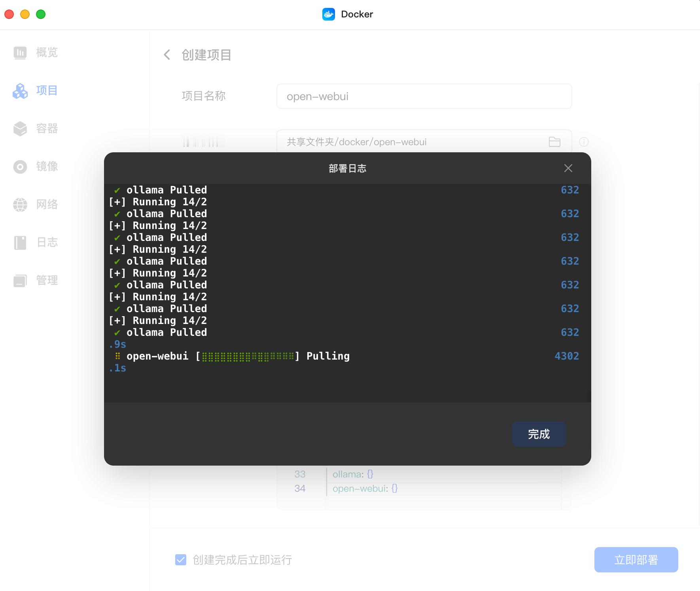Switch to the 镜像 menu label
The width and height of the screenshot is (700, 591).
47,166
